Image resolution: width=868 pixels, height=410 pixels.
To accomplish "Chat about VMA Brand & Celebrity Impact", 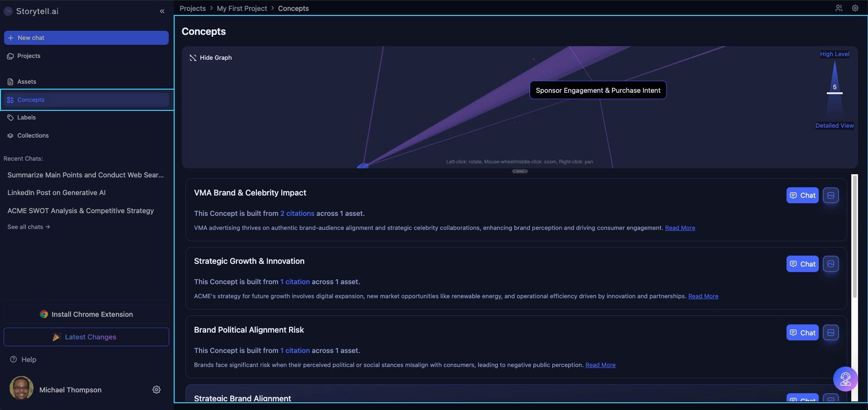I will [x=802, y=195].
